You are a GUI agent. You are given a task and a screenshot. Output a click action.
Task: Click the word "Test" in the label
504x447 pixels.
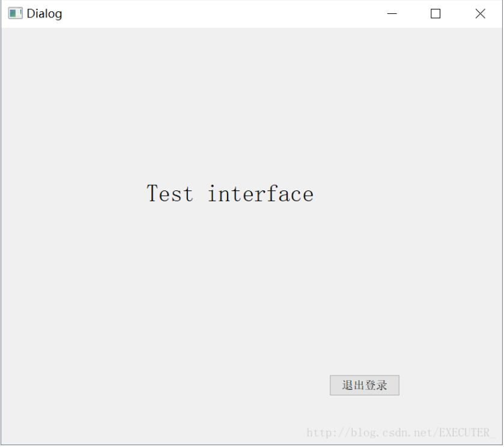[170, 194]
